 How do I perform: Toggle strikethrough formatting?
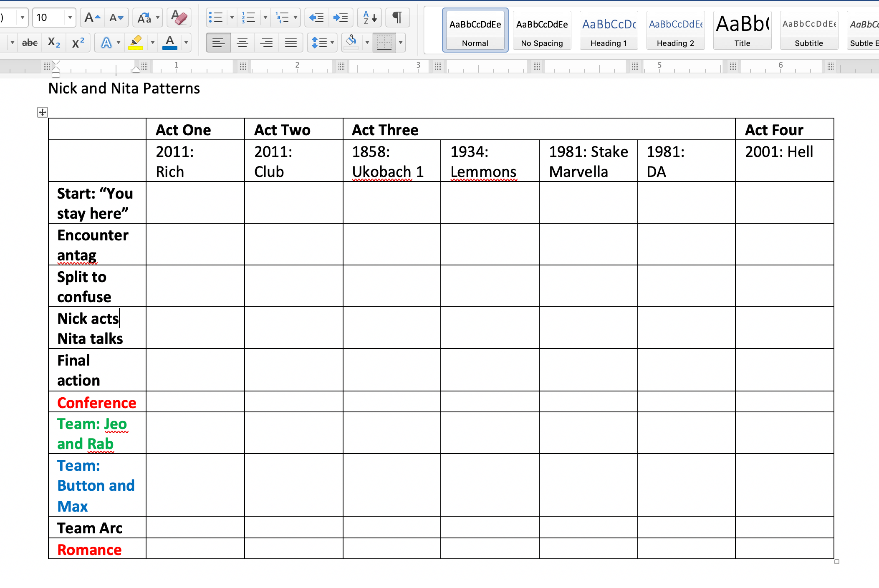click(30, 43)
